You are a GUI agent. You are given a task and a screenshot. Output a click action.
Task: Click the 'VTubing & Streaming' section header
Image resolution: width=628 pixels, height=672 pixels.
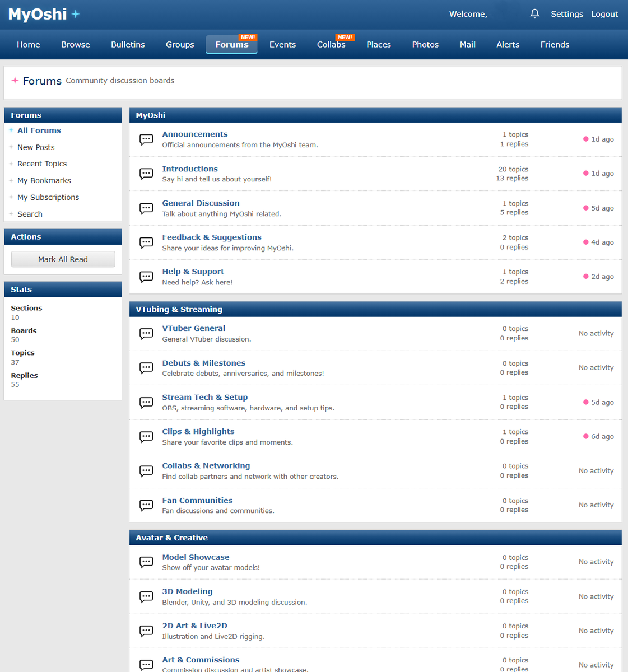pos(375,309)
